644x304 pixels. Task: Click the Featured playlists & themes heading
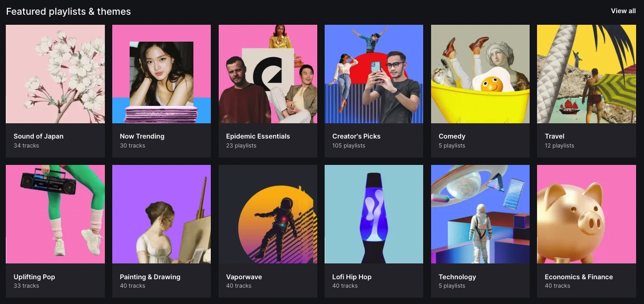point(68,11)
